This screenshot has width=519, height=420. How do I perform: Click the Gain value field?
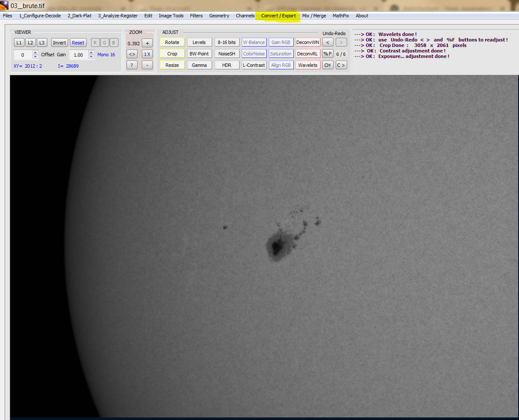(79, 55)
